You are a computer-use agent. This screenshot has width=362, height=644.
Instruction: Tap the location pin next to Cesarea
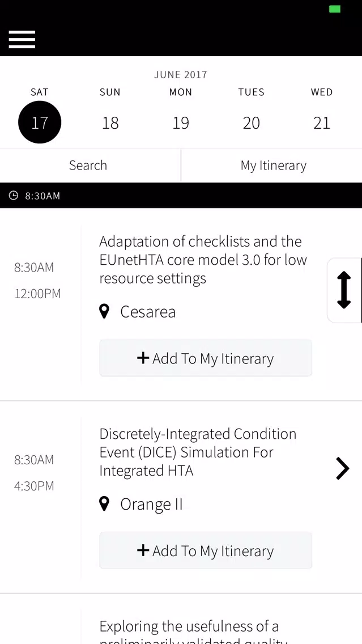(x=104, y=311)
